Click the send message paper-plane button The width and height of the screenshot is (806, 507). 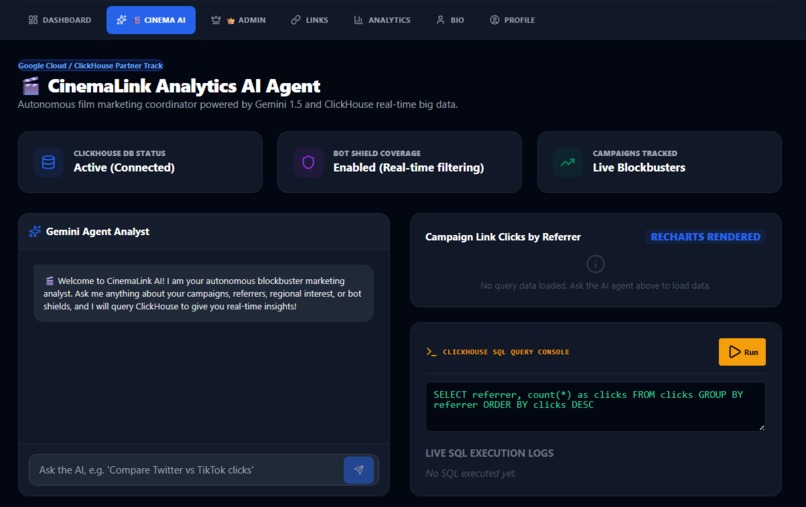point(359,469)
